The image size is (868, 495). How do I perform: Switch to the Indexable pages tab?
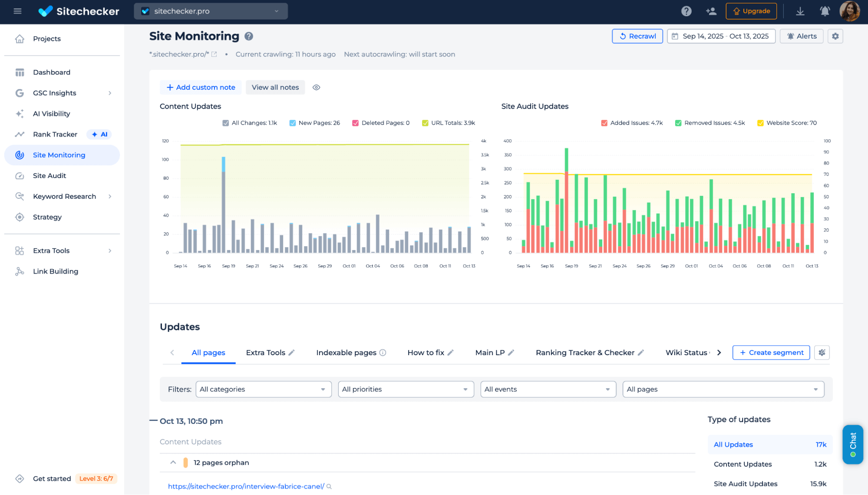click(346, 353)
